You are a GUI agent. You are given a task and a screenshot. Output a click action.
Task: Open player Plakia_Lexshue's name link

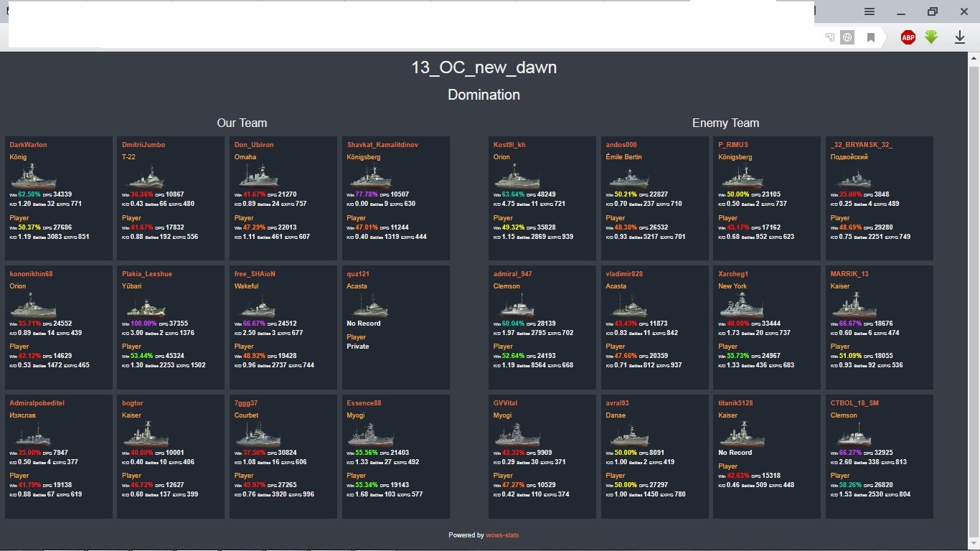click(147, 274)
